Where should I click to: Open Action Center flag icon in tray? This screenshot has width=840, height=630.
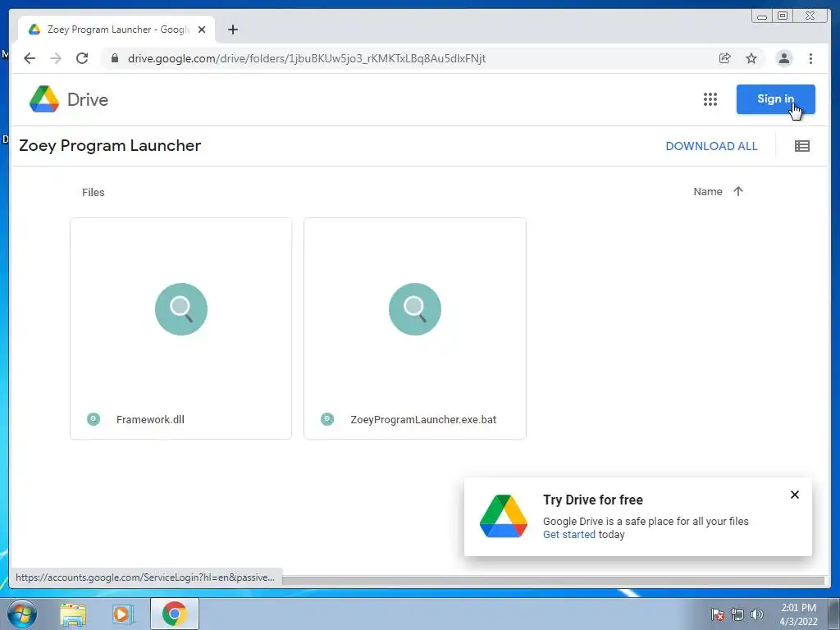pyautogui.click(x=718, y=614)
